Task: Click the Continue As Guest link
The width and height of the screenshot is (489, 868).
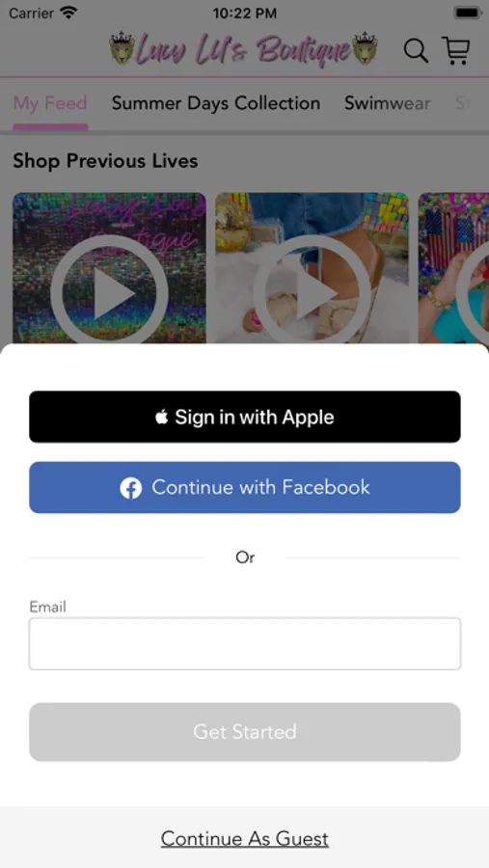Action: [x=245, y=839]
